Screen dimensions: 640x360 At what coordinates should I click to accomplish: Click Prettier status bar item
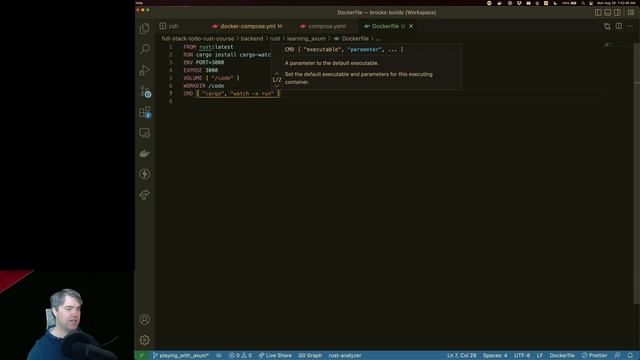point(595,356)
